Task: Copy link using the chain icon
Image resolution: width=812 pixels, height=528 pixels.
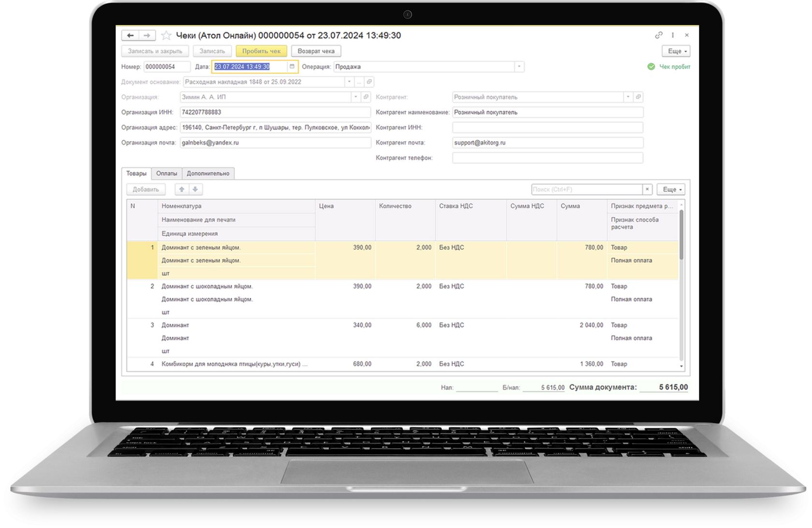Action: click(x=658, y=35)
